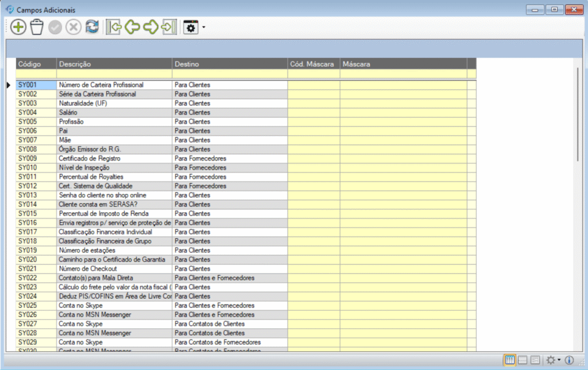The height and width of the screenshot is (370, 588).
Task: Jump to the last record arrow icon
Action: click(x=169, y=27)
